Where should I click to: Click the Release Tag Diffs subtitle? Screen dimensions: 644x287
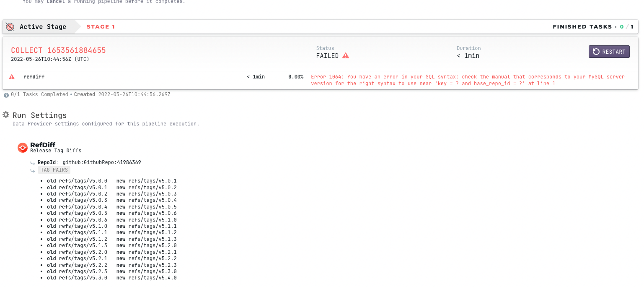[56, 151]
